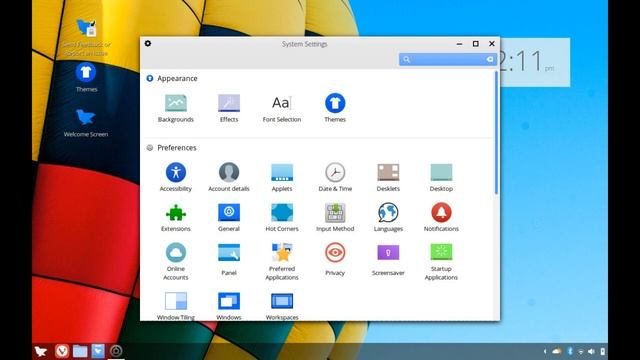Viewport: 640px width, 360px height.
Task: Open Backgrounds settings
Action: click(176, 108)
